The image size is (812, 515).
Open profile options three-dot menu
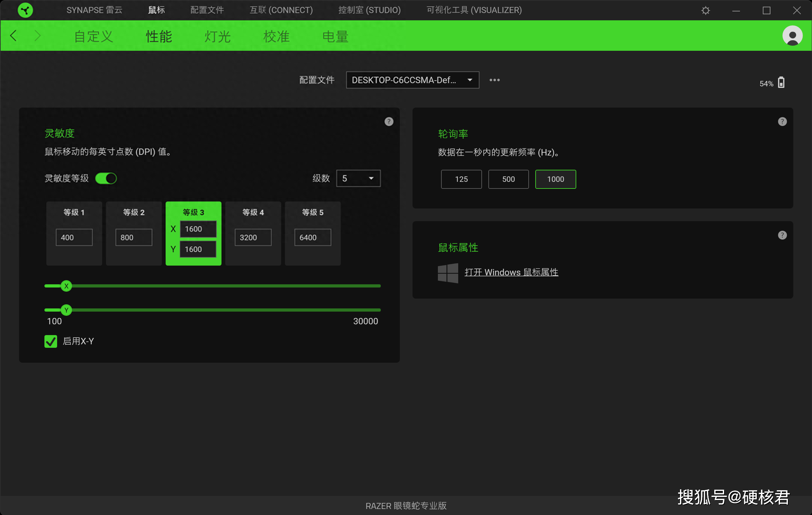pyautogui.click(x=494, y=80)
